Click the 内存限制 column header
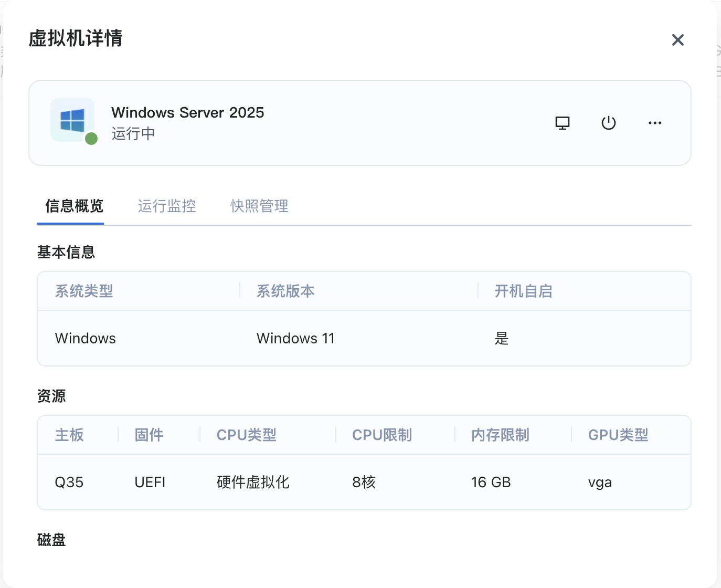The width and height of the screenshot is (721, 588). (500, 435)
